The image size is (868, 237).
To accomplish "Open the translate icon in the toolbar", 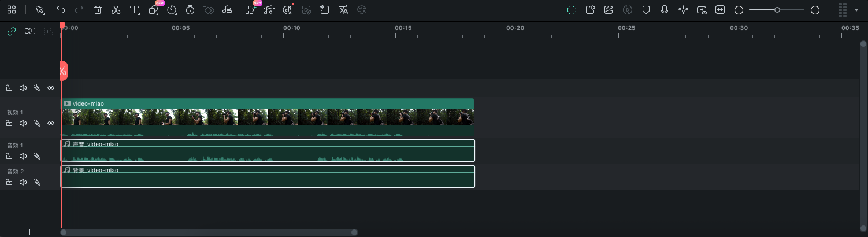I will (343, 10).
